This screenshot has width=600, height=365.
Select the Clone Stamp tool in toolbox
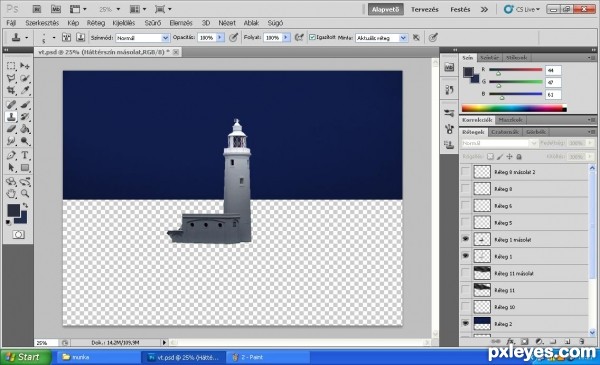click(x=11, y=117)
